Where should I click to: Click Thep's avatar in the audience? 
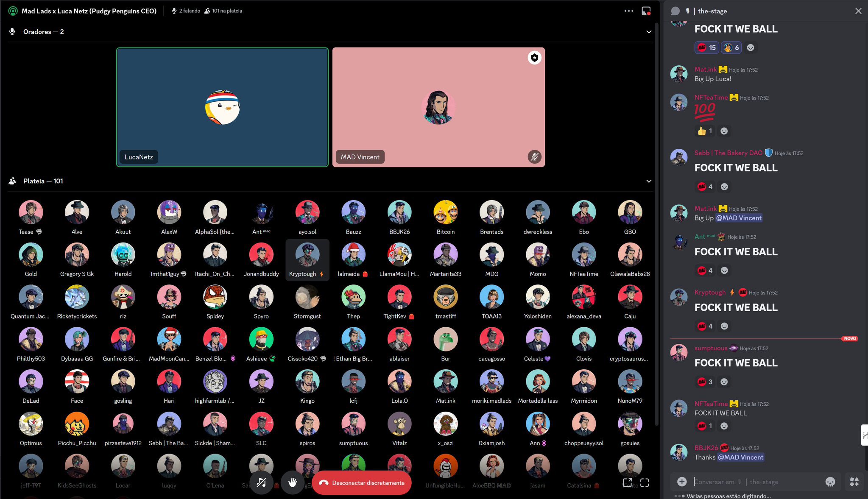click(353, 297)
